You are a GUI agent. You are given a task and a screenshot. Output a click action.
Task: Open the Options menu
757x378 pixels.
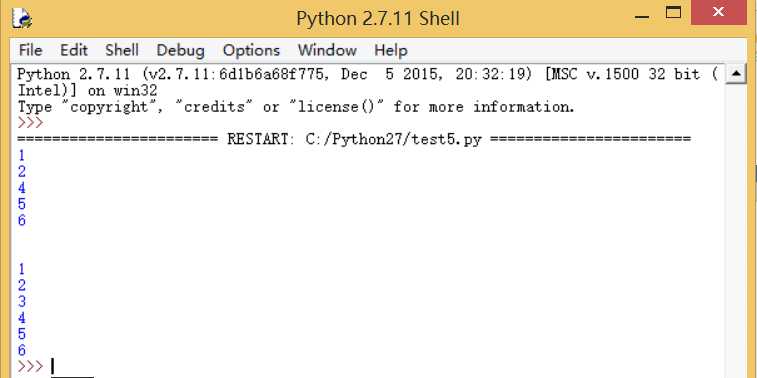click(251, 50)
